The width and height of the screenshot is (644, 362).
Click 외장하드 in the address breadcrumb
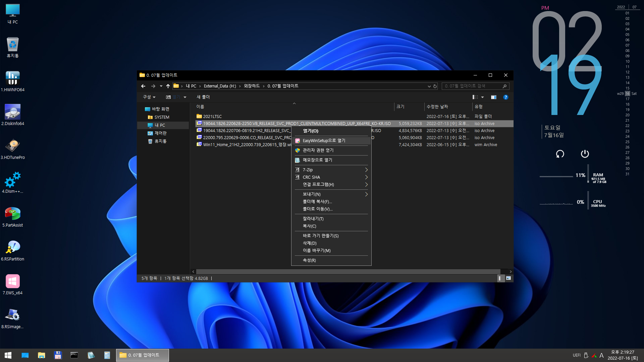click(x=252, y=86)
